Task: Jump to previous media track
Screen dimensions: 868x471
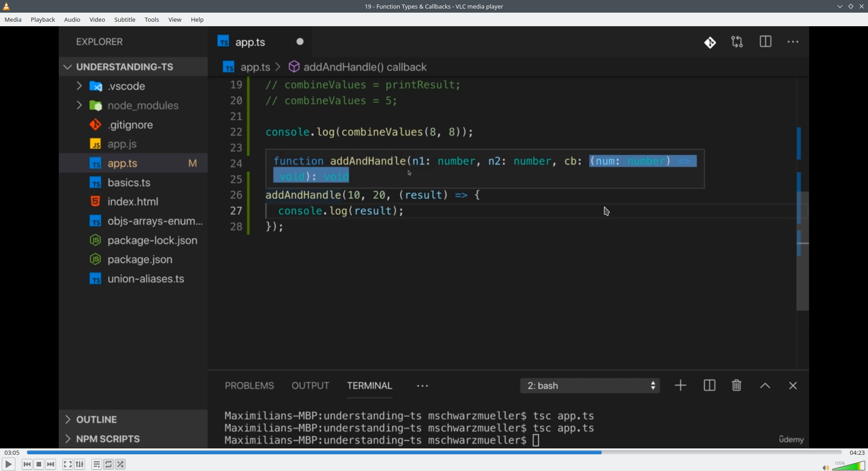Action: click(27, 464)
